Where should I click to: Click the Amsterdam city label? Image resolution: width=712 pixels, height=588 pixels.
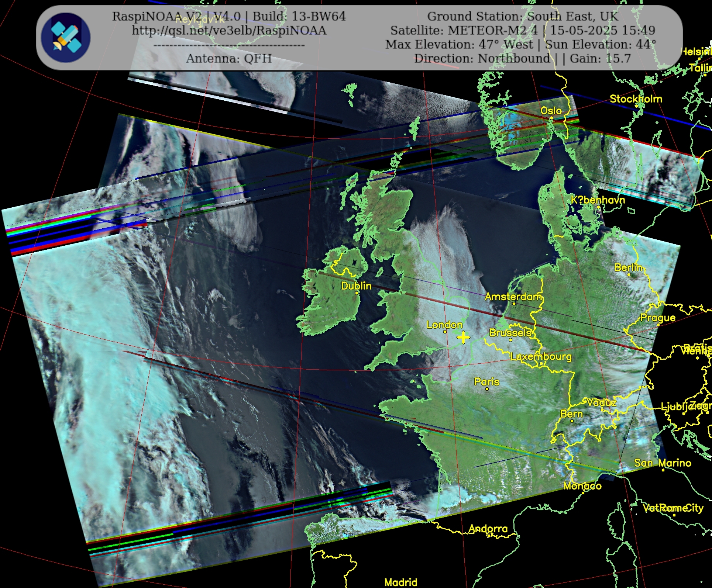[513, 297]
